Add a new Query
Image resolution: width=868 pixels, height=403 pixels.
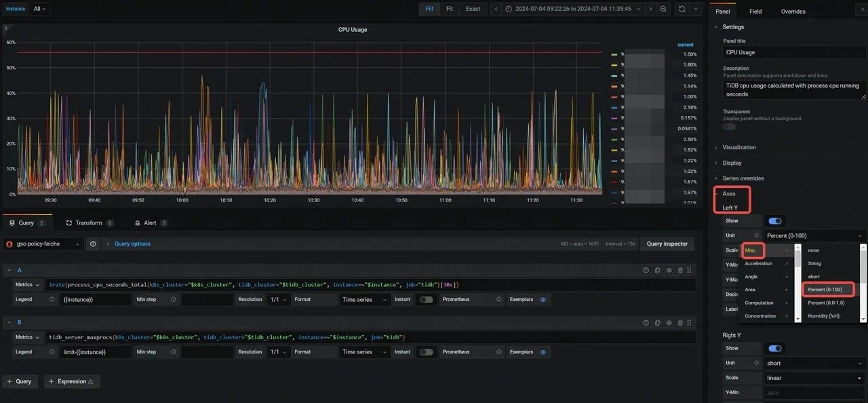point(19,381)
